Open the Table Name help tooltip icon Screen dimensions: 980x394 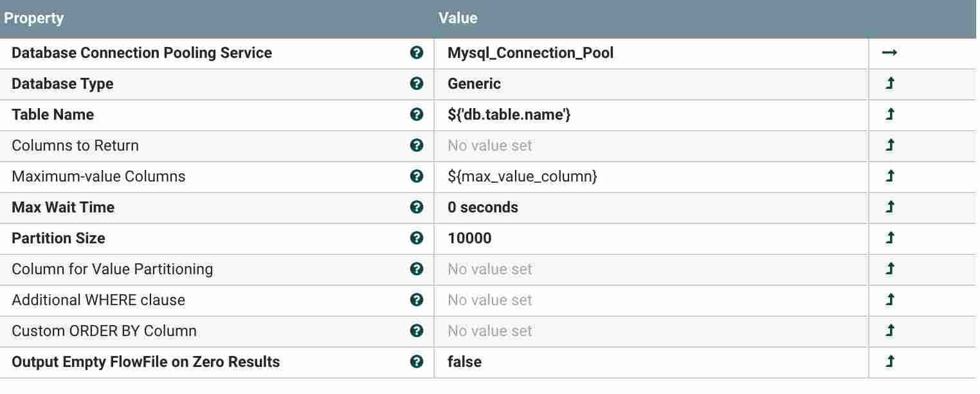click(416, 115)
